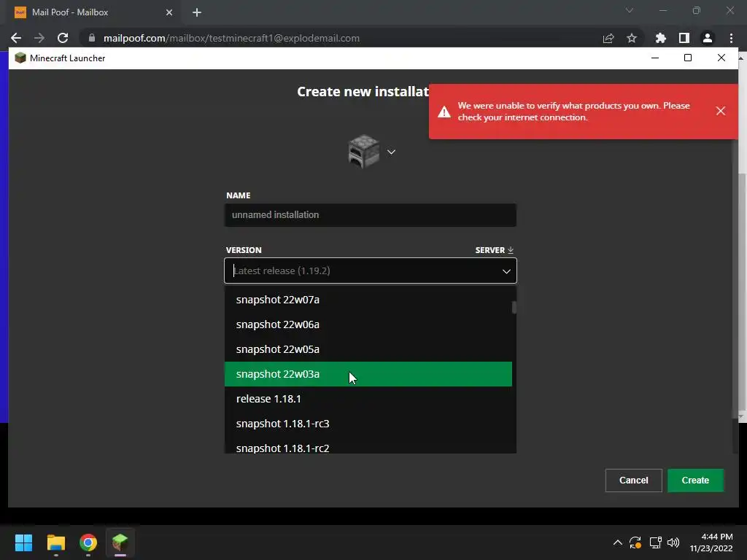The width and height of the screenshot is (747, 560).
Task: Open Chrome extensions puzzle icon
Action: [x=661, y=38]
